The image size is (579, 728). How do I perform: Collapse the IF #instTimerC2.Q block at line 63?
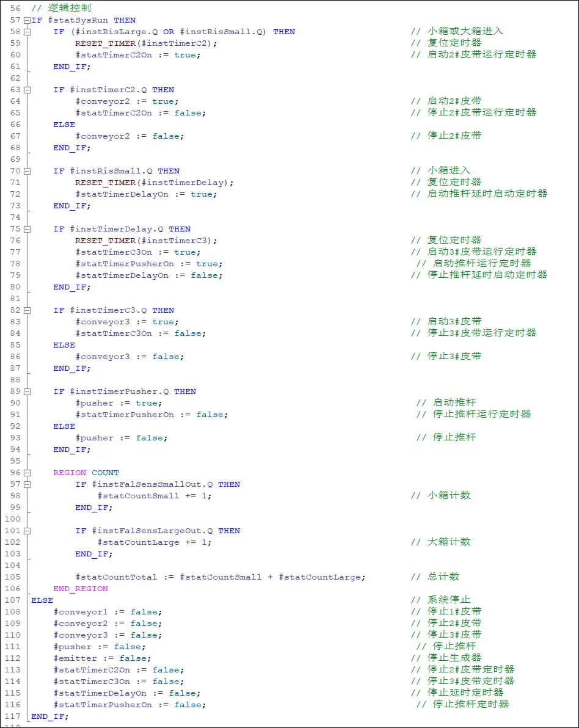27,90
